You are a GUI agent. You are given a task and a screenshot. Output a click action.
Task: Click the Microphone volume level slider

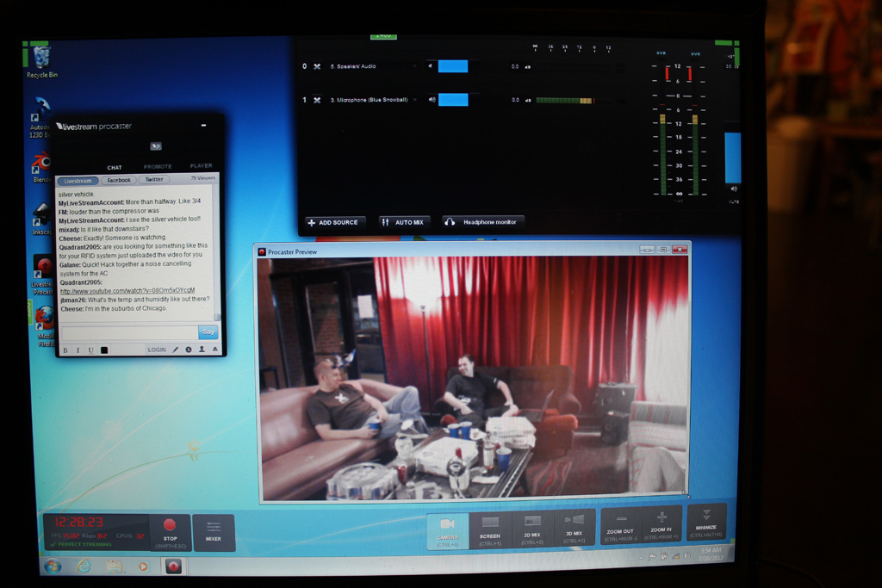[x=453, y=100]
